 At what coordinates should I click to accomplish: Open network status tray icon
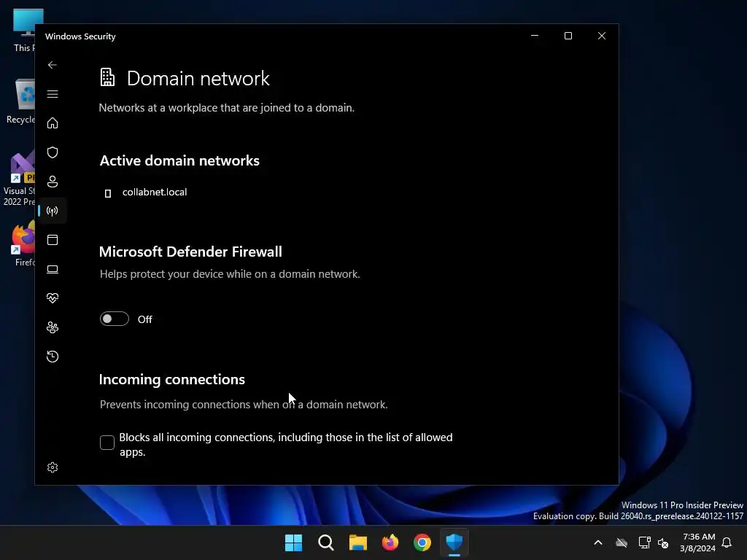pyautogui.click(x=645, y=542)
